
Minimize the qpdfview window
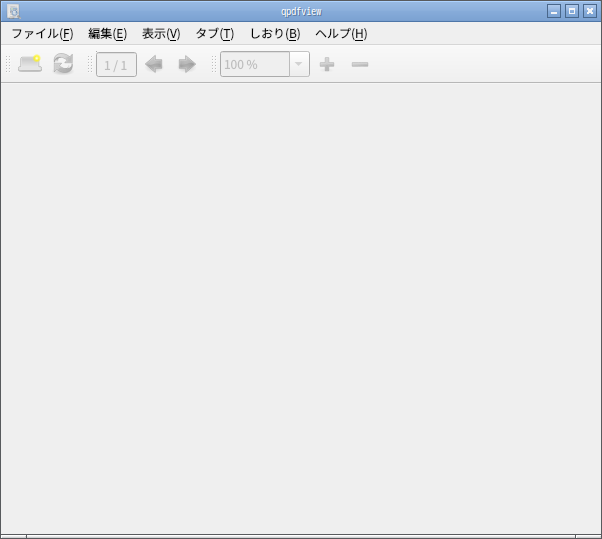554,12
